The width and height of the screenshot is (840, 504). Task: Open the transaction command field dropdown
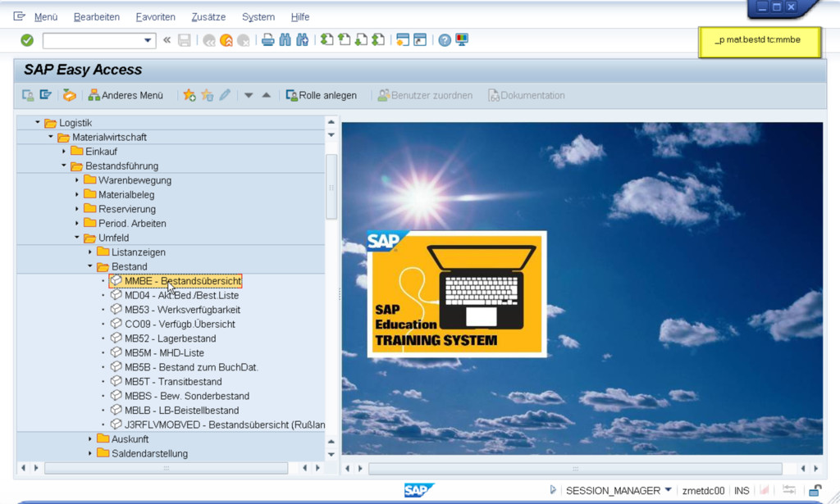pos(148,40)
